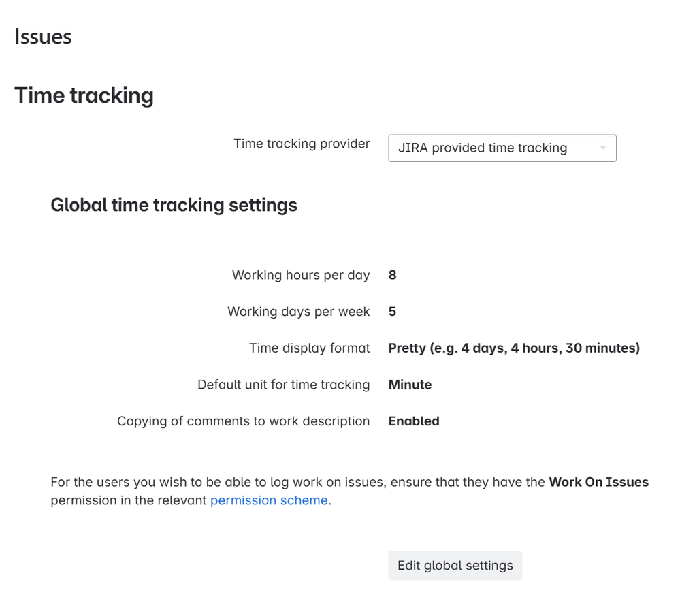Viewport: 680px width, 616px height.
Task: Click the bold Work On Issues text
Action: [599, 482]
